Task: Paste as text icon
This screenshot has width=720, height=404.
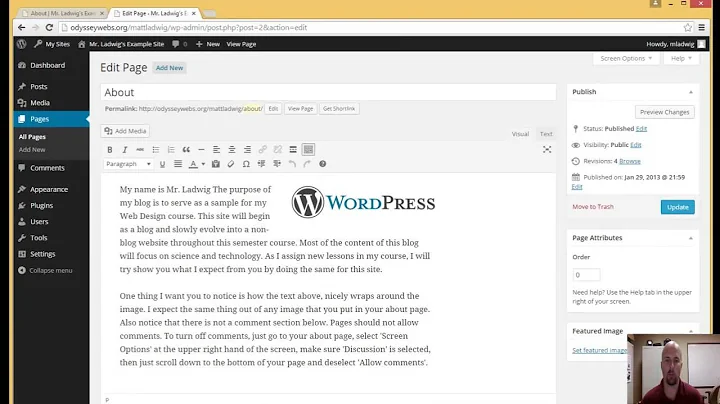Action: click(x=215, y=164)
